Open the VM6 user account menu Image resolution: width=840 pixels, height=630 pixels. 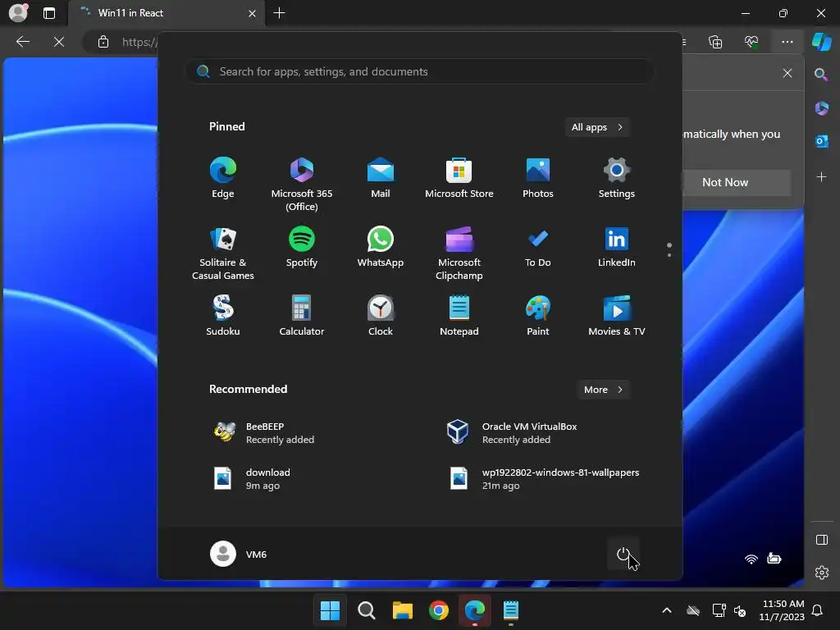pos(239,554)
